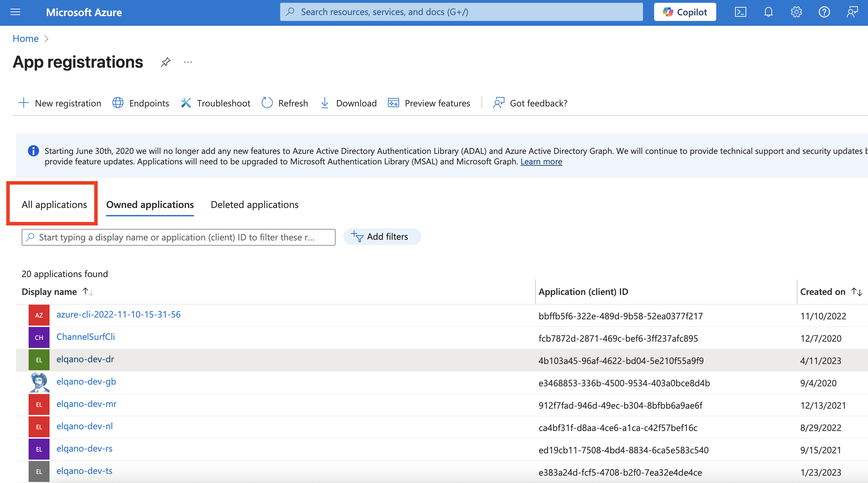The height and width of the screenshot is (483, 868).
Task: Open the notifications bell
Action: click(768, 12)
